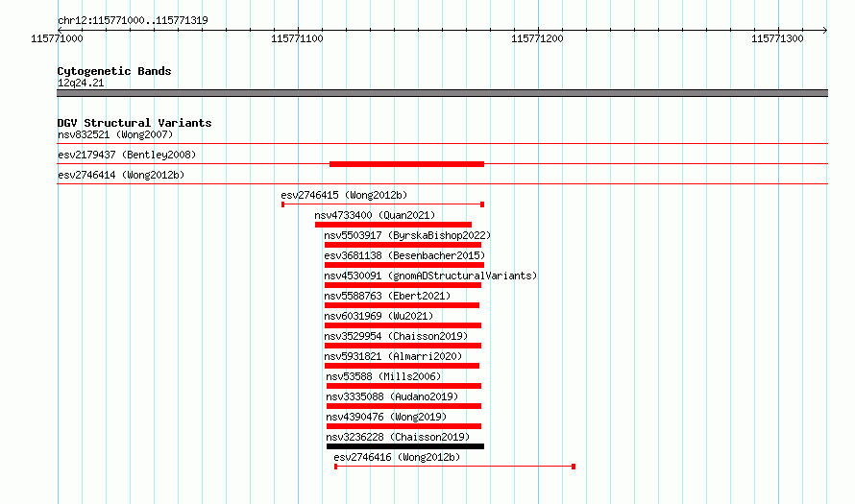
Task: Click the red bar under esv3681138
Action: (x=404, y=265)
